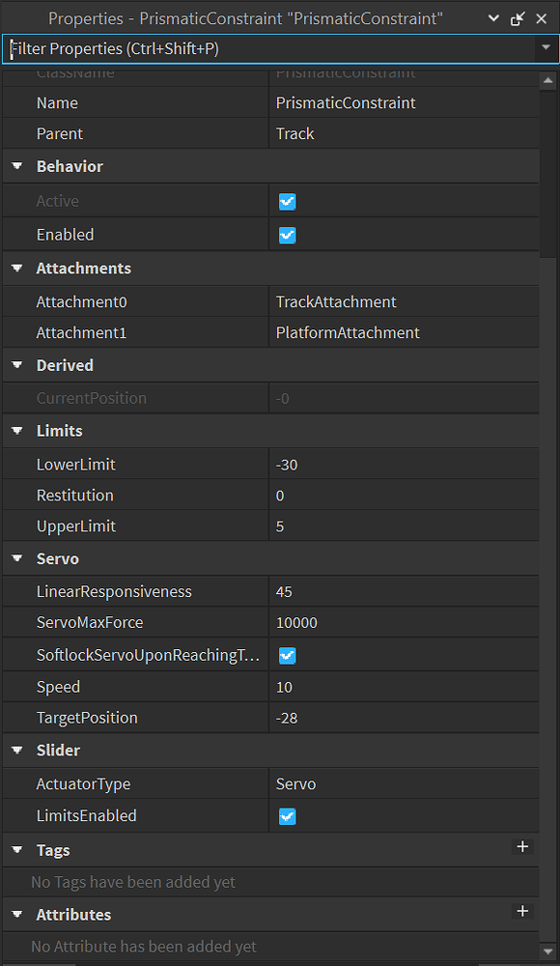Undock the Properties panel
560x966 pixels.
tap(518, 17)
